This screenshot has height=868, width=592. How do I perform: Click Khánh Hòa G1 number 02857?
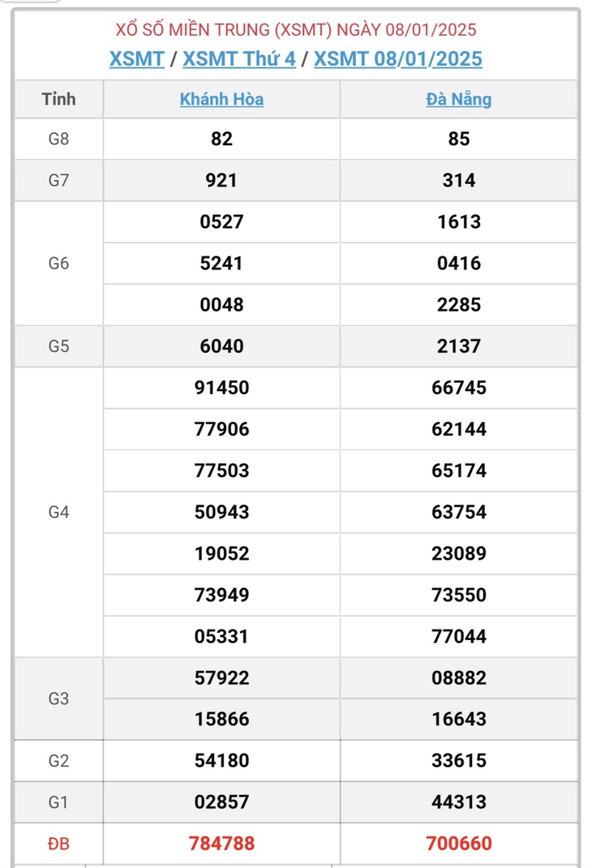pyautogui.click(x=221, y=801)
